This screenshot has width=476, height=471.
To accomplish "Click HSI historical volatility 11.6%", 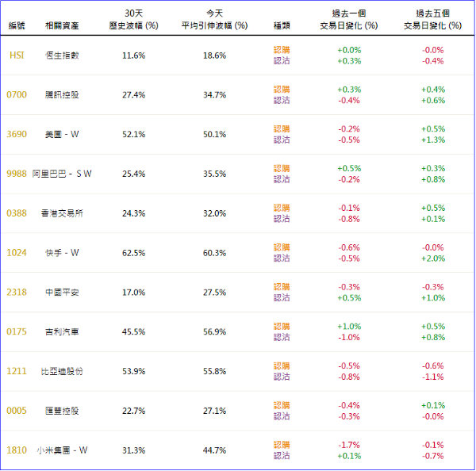I will [x=133, y=56].
